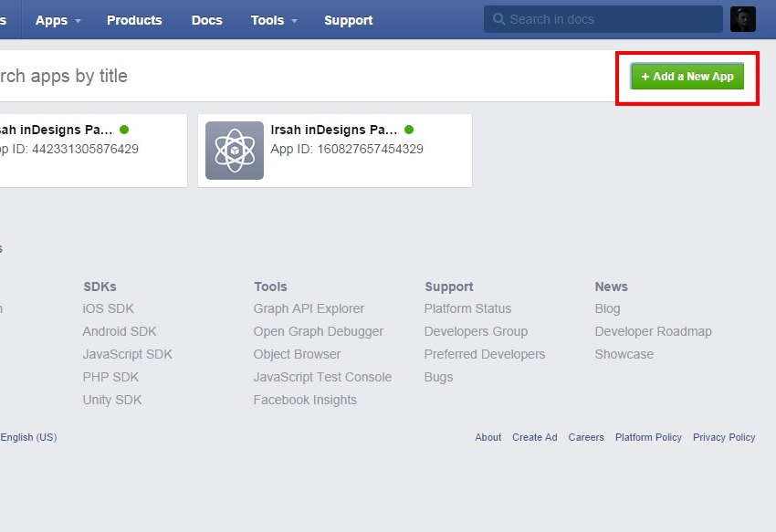
Task: Click the News footer heading
Action: tap(611, 287)
